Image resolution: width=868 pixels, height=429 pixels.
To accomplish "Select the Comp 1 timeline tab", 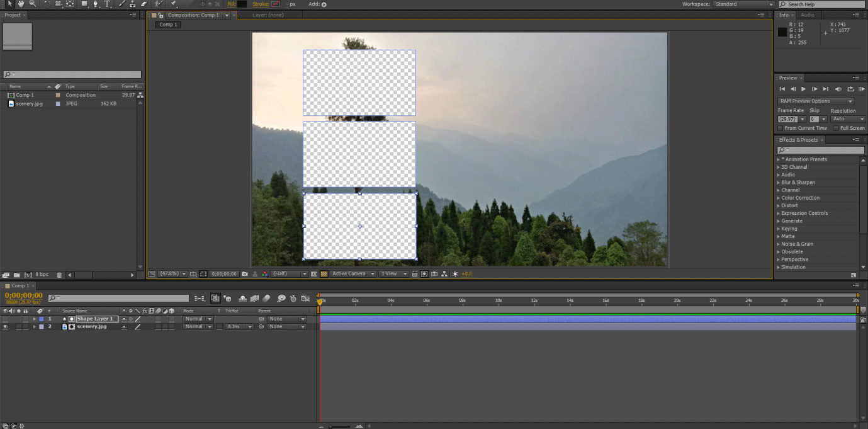I will point(20,285).
